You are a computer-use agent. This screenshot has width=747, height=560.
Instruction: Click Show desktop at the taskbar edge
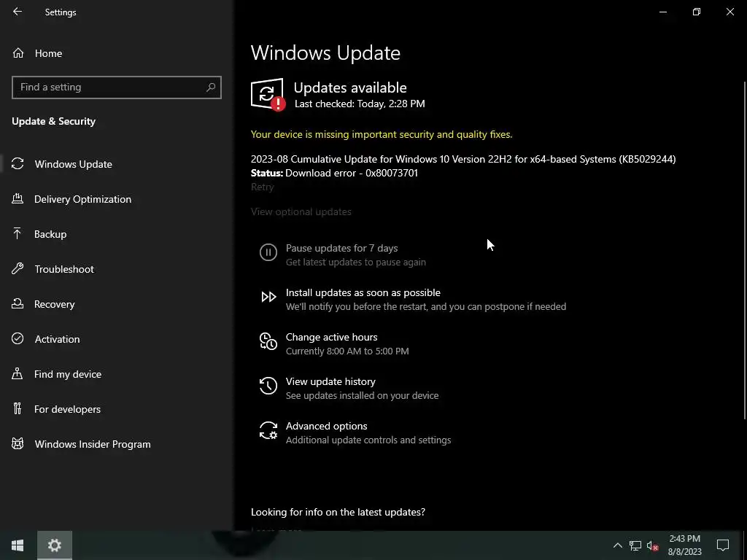745,545
